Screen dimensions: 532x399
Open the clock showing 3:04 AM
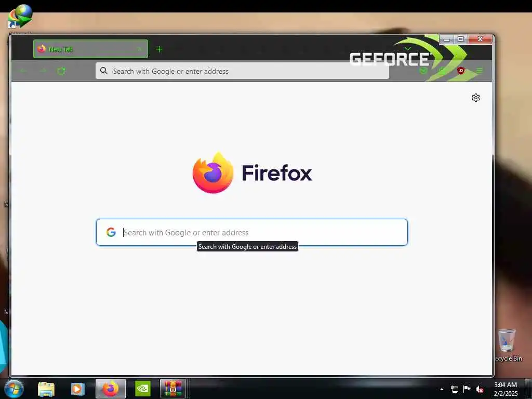[x=506, y=389]
